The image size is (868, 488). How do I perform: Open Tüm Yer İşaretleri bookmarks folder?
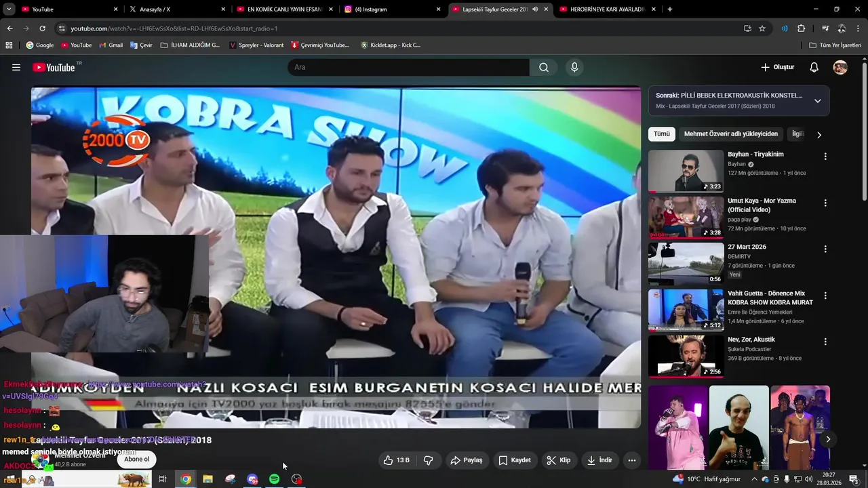pos(835,45)
